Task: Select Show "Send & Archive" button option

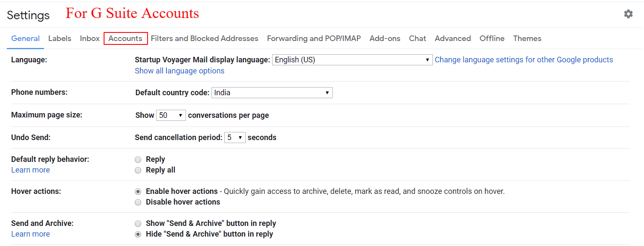Action: (138, 223)
